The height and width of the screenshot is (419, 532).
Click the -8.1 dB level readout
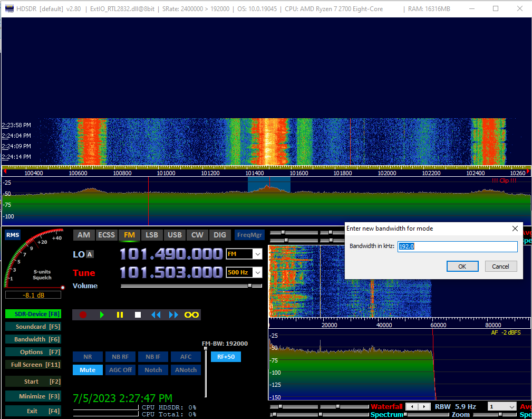click(x=33, y=295)
